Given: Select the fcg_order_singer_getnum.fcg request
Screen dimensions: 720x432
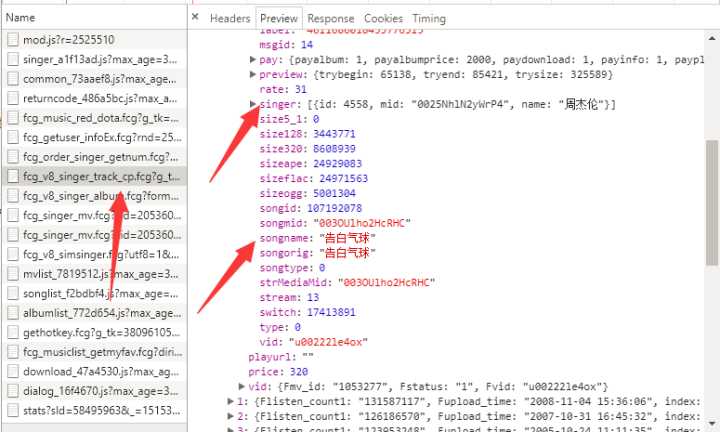Looking at the screenshot, I should [x=94, y=157].
